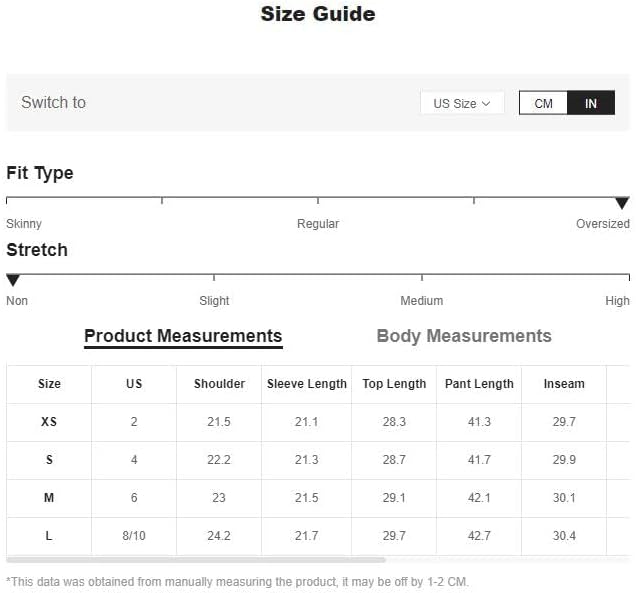Select the M size row label
Screen dimensions: 636x593
[49, 498]
